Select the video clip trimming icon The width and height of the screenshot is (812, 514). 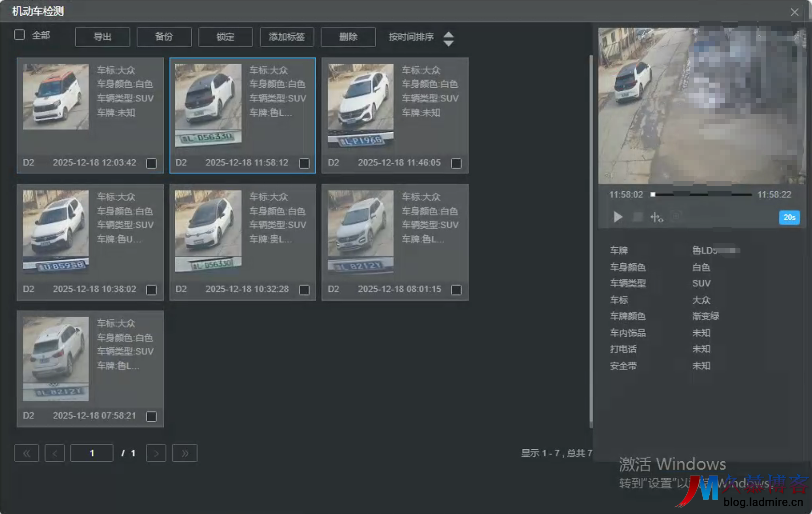657,217
